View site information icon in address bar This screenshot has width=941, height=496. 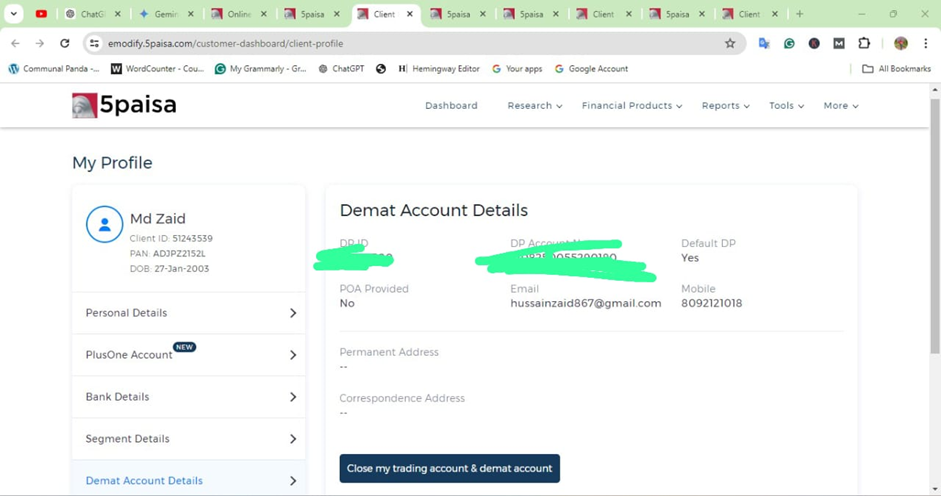coord(94,43)
